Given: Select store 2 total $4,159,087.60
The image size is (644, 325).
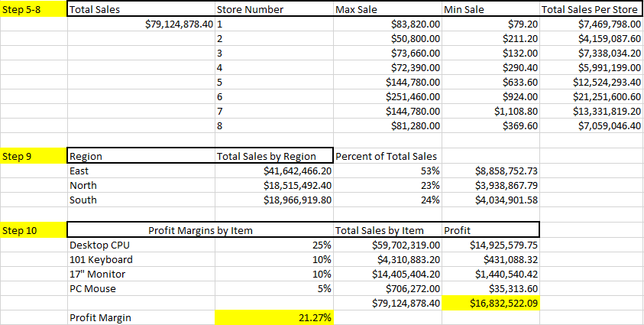Looking at the screenshot, I should click(591, 39).
